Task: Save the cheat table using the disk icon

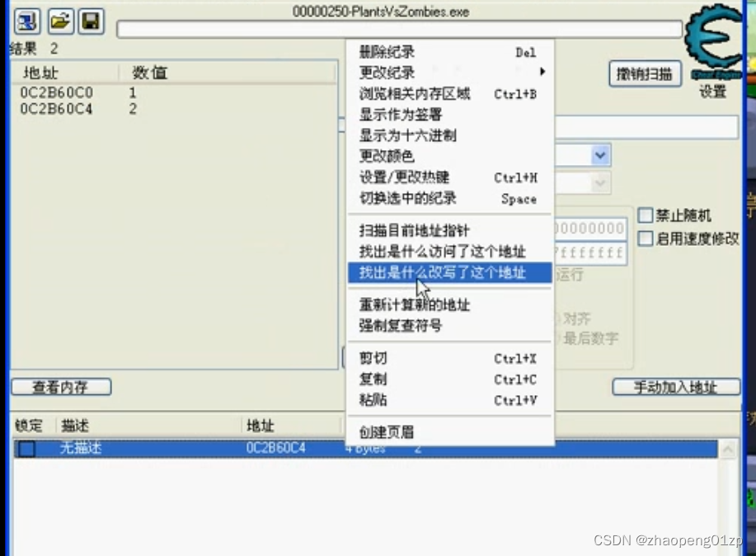Action: (x=89, y=21)
